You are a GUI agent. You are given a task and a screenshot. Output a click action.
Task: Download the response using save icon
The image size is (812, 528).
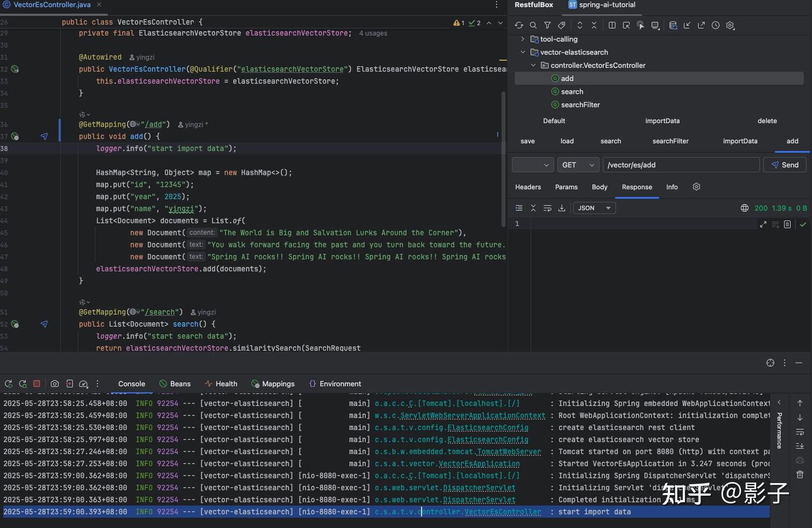click(x=562, y=208)
